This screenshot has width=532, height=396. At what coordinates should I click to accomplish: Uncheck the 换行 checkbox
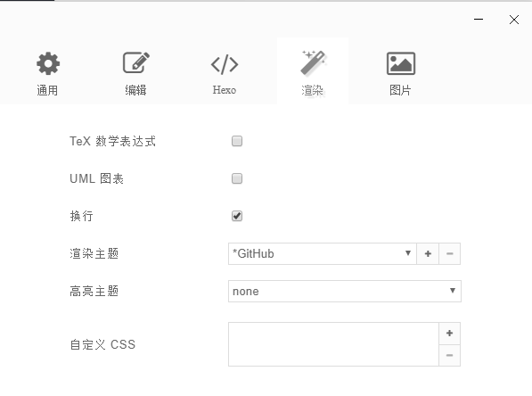coord(237,216)
